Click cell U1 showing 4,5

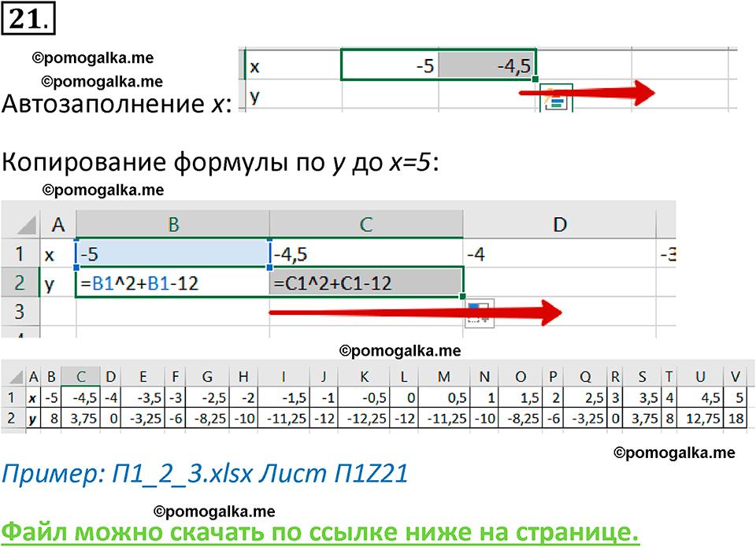tap(700, 397)
